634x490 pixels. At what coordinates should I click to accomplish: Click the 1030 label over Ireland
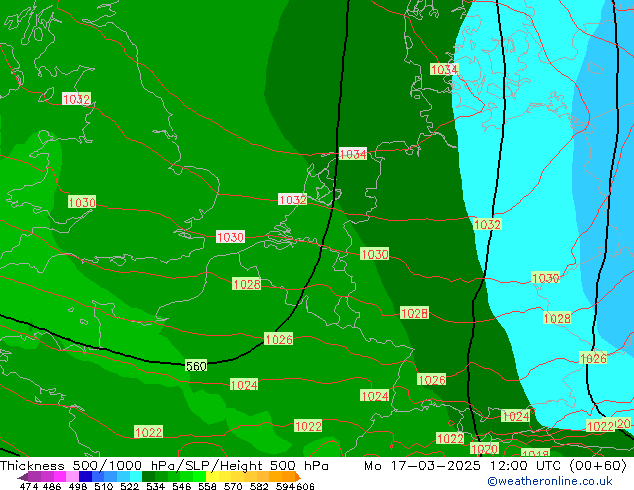(x=82, y=202)
